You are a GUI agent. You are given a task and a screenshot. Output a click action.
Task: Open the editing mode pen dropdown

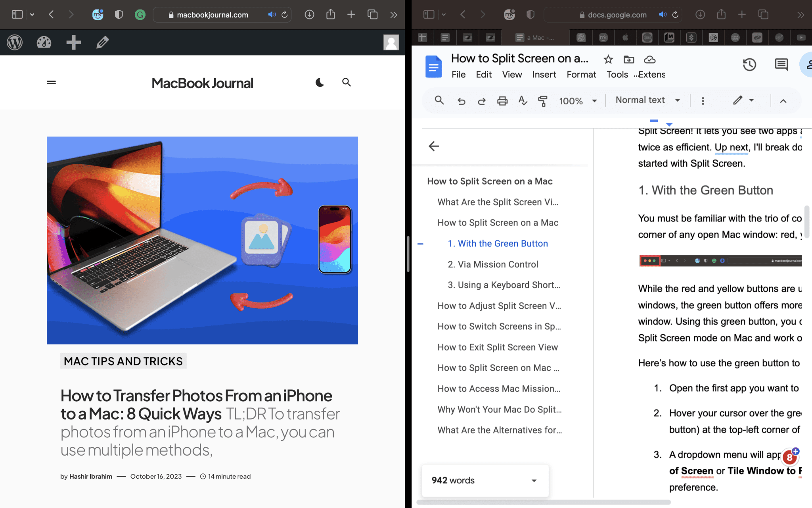pyautogui.click(x=743, y=100)
